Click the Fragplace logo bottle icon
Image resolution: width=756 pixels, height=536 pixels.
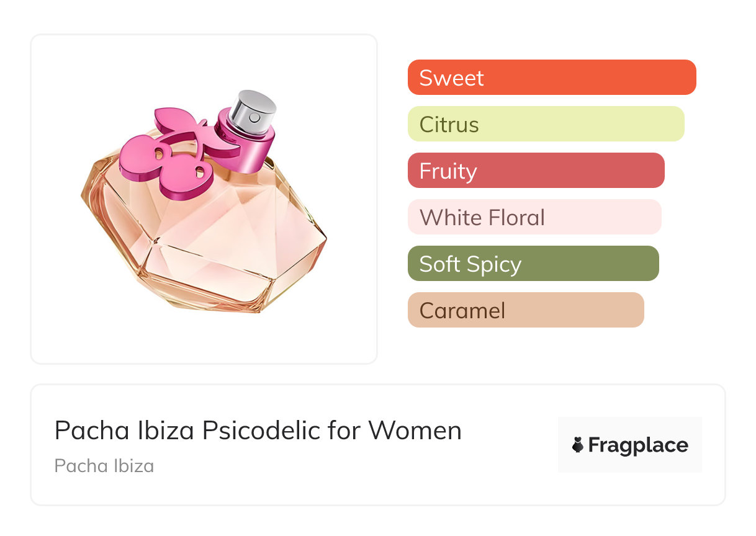click(578, 445)
